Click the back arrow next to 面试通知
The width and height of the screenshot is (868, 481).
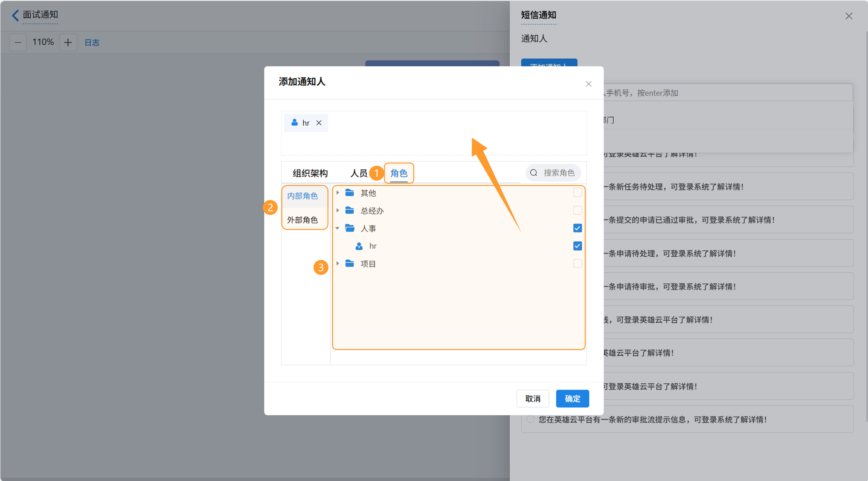click(16, 15)
